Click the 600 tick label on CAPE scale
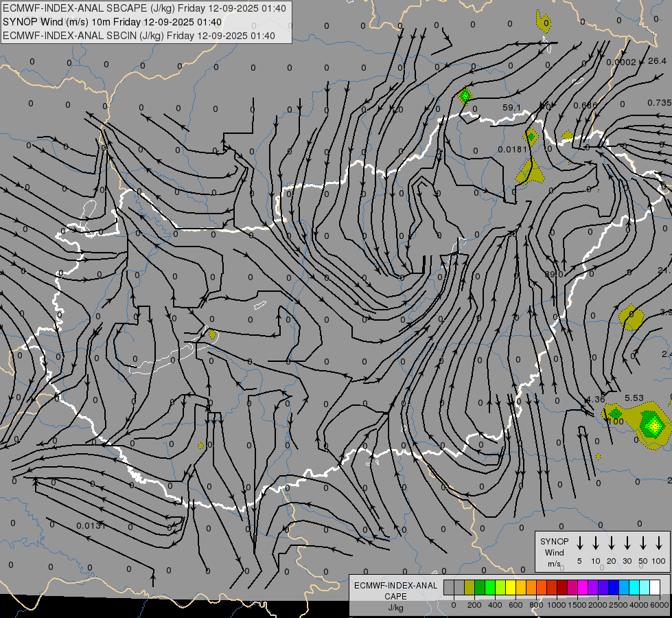 pos(515,605)
